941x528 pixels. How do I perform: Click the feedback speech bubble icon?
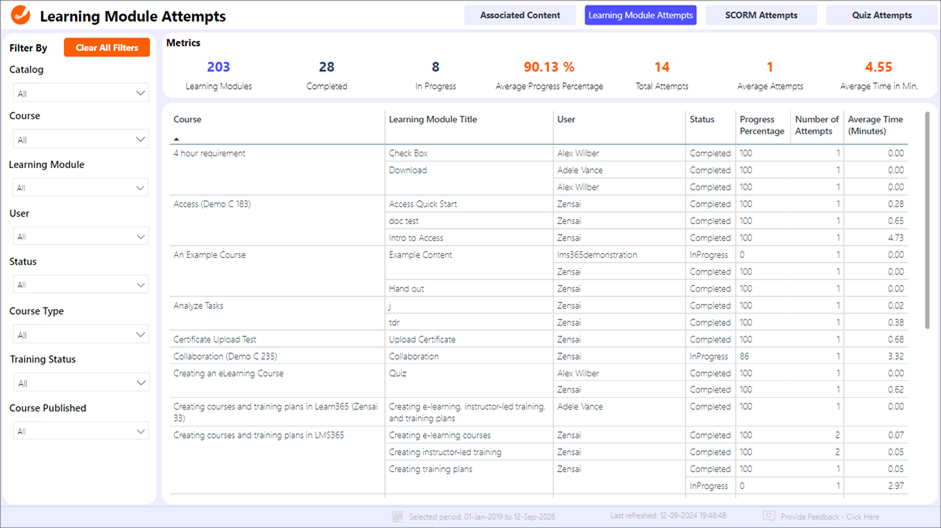click(768, 517)
